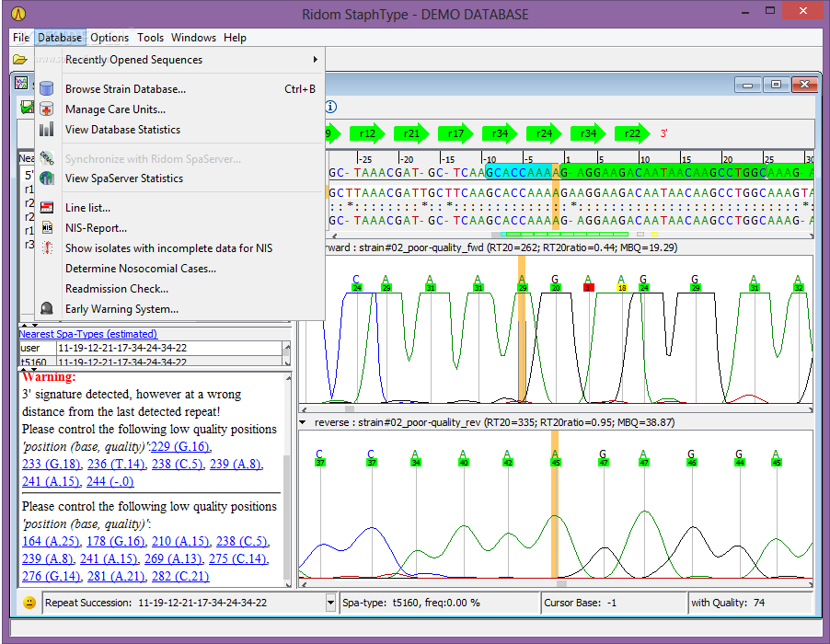The height and width of the screenshot is (644, 830).
Task: Open the folder icon in toolbar
Action: click(19, 59)
